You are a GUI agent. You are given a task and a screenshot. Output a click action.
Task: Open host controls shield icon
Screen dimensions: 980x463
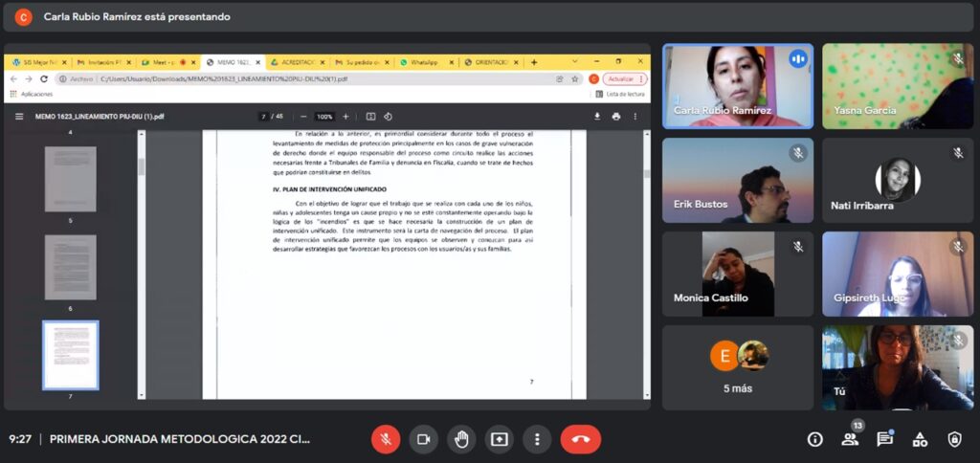pos(954,439)
